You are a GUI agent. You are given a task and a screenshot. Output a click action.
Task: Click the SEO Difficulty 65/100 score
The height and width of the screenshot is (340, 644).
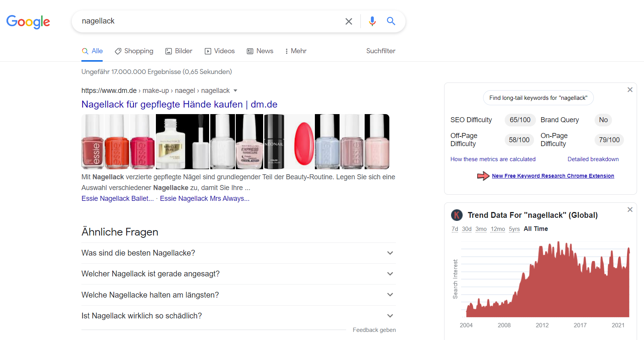coord(520,120)
